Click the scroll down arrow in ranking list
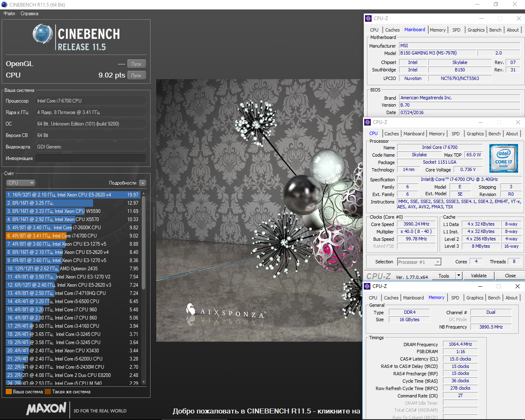Screen dimensions: 525x420 pyautogui.click(x=144, y=382)
